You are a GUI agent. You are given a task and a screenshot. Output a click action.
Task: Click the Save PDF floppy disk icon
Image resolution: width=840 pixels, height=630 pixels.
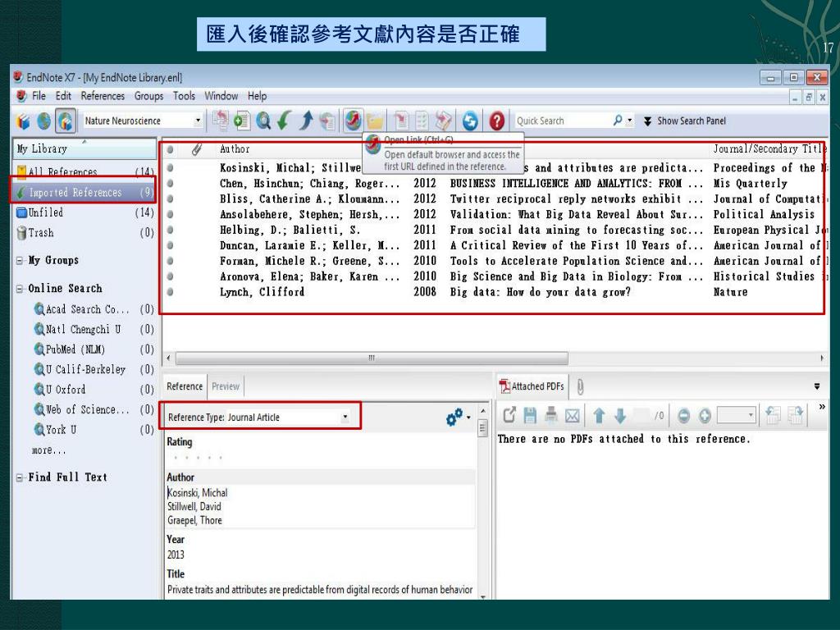pyautogui.click(x=530, y=415)
